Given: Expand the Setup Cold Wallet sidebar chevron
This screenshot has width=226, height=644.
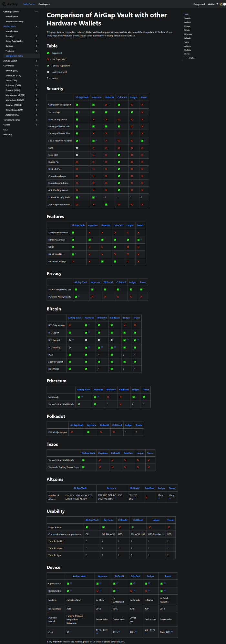Looking at the screenshot, I should point(36,41).
